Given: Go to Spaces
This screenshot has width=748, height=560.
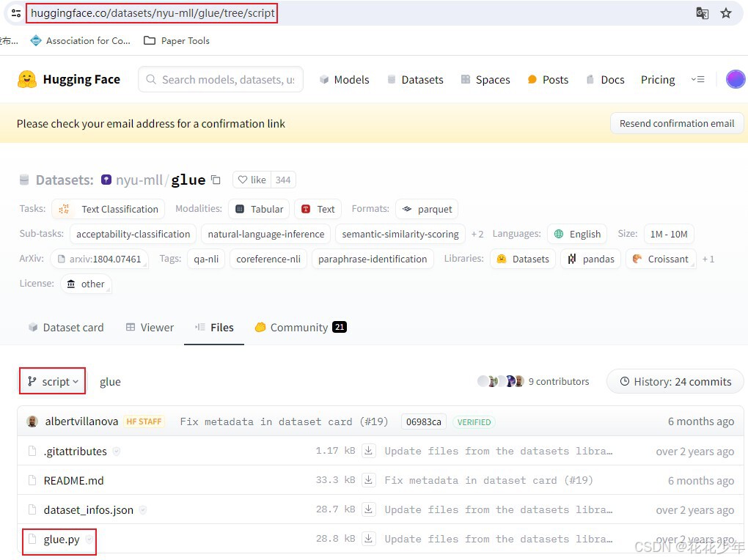Looking at the screenshot, I should [x=485, y=80].
